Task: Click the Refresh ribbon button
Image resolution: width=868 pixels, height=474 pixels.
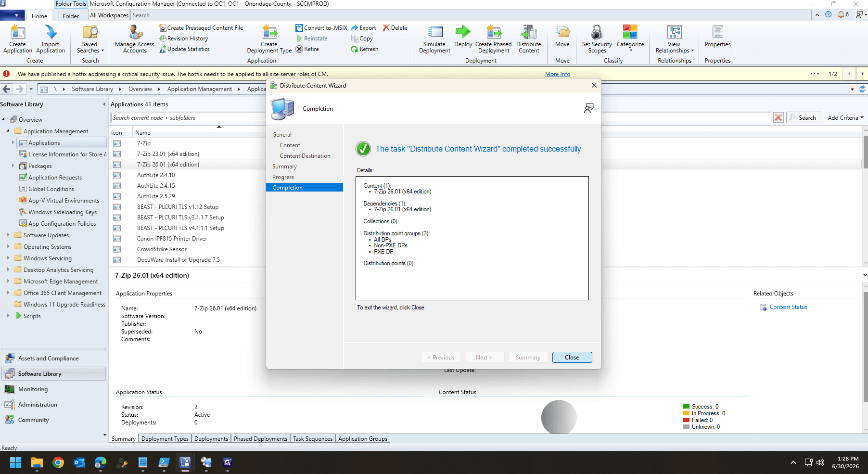Action: tap(365, 49)
